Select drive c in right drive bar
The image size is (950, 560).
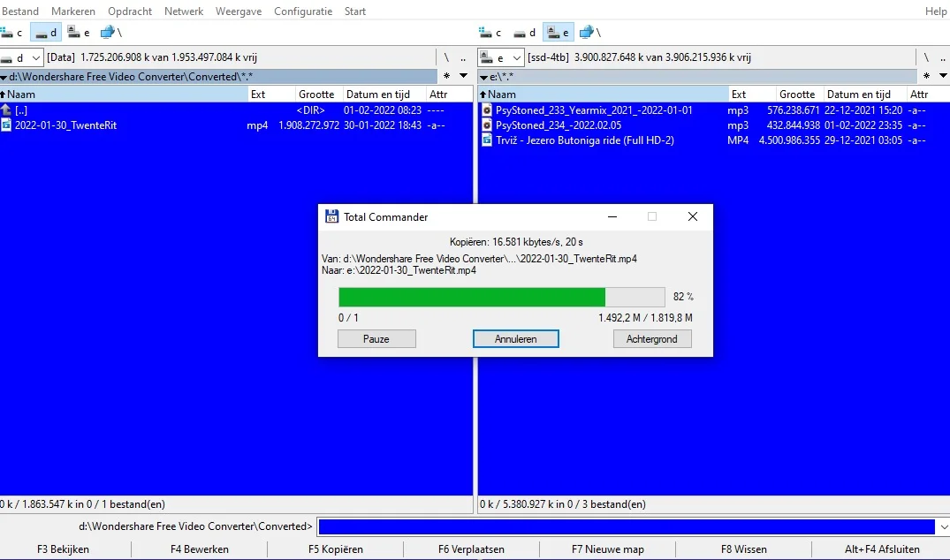pyautogui.click(x=490, y=33)
